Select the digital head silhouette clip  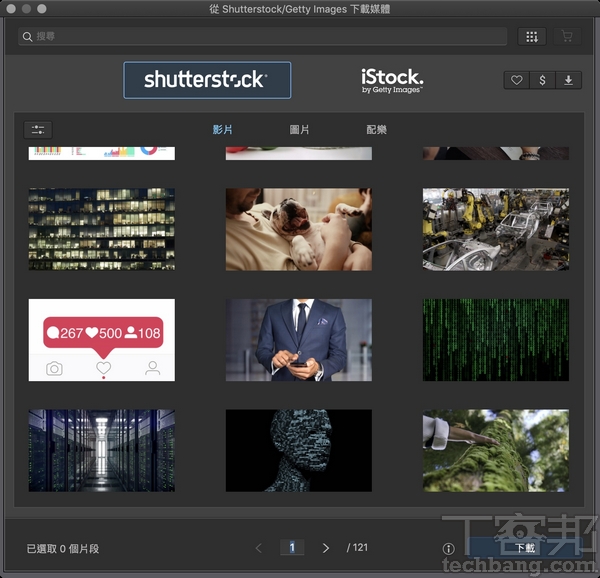[x=298, y=450]
